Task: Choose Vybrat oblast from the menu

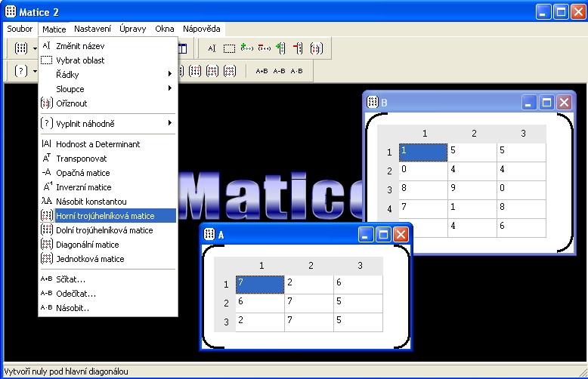Action: tap(108, 60)
